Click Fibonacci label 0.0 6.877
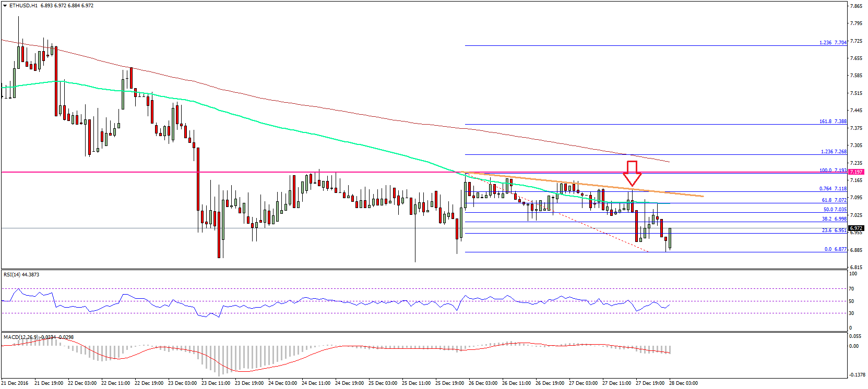This screenshot has width=868, height=389. pos(836,249)
